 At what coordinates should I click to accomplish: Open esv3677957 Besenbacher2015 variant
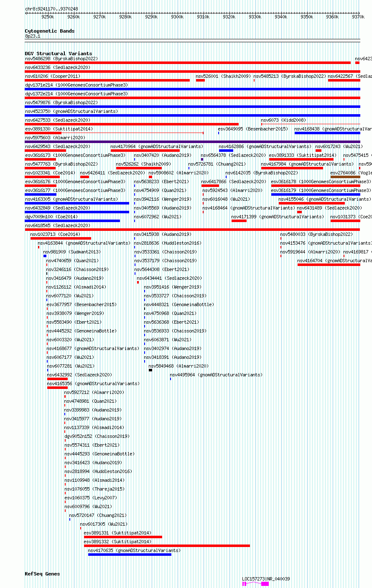click(82, 304)
